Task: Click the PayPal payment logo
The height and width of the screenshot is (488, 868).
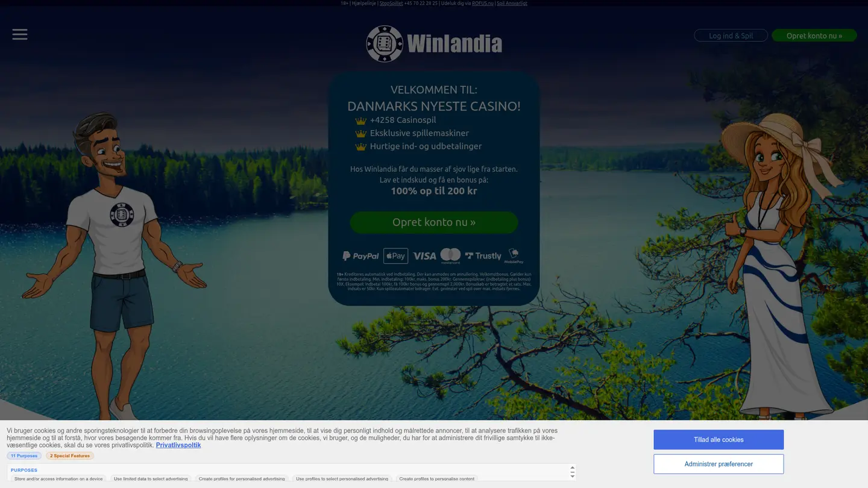Action: tap(360, 256)
